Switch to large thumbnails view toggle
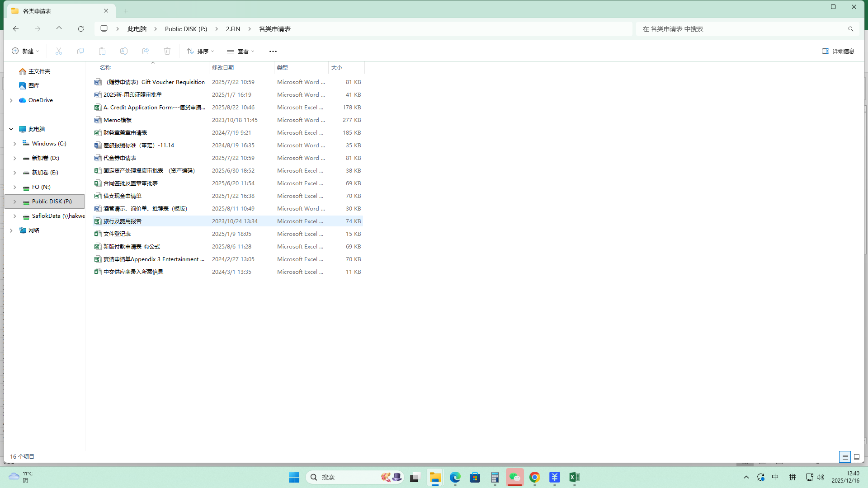 pos(857,457)
